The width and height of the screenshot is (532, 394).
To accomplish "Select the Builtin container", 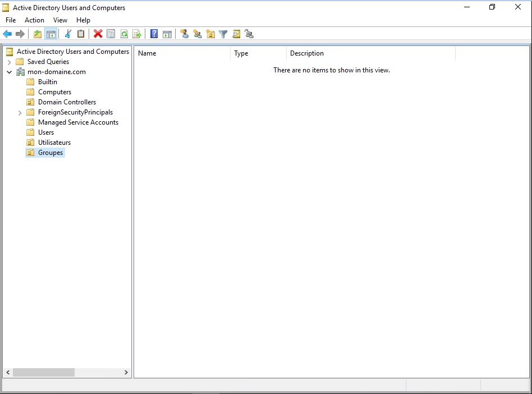I will coord(48,82).
